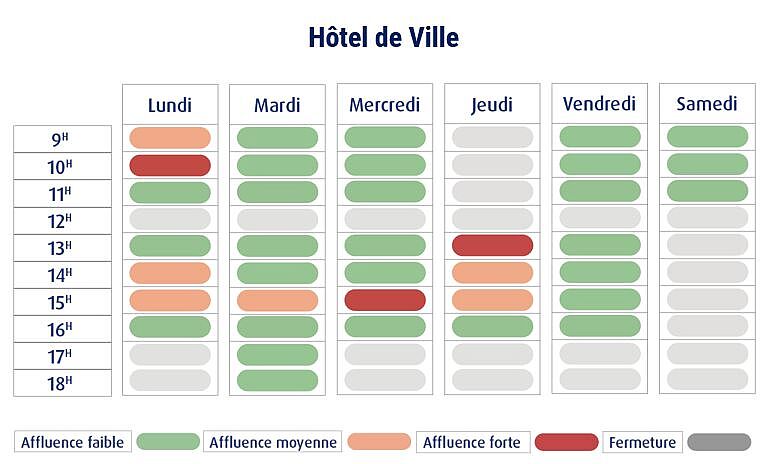Select the Samedi column header
Viewport: 774px width, 464px height.
[707, 104]
